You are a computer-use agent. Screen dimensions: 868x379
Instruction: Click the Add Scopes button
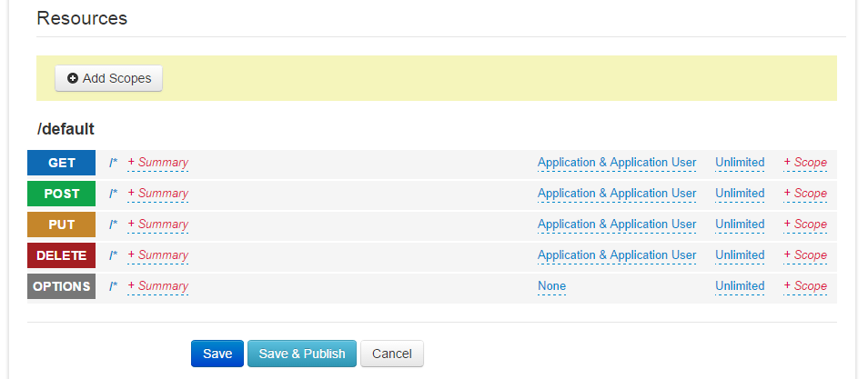click(x=108, y=78)
